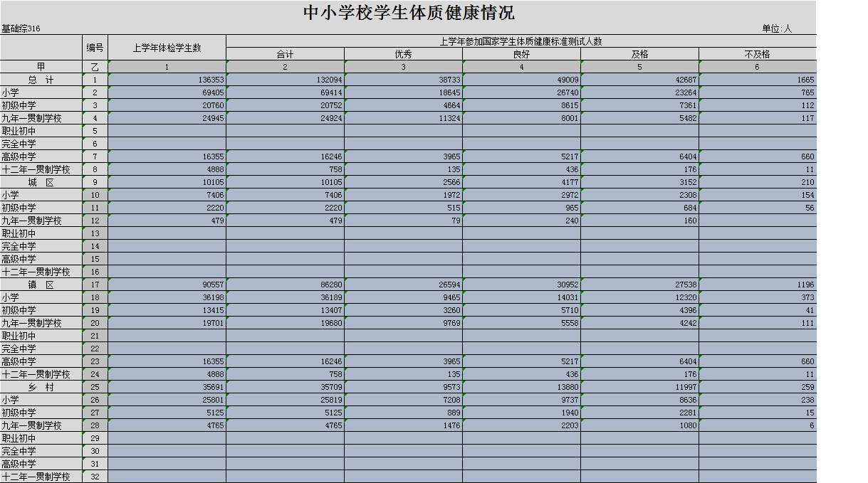Select the cell containing 515
868x483 pixels.
click(403, 208)
